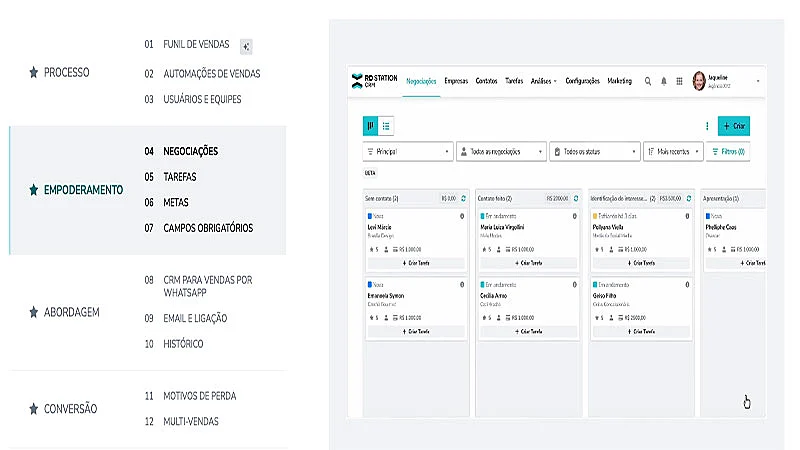Click yellow status marker on Pollyana Viella card
This screenshot has height=450, width=800.
(x=595, y=216)
